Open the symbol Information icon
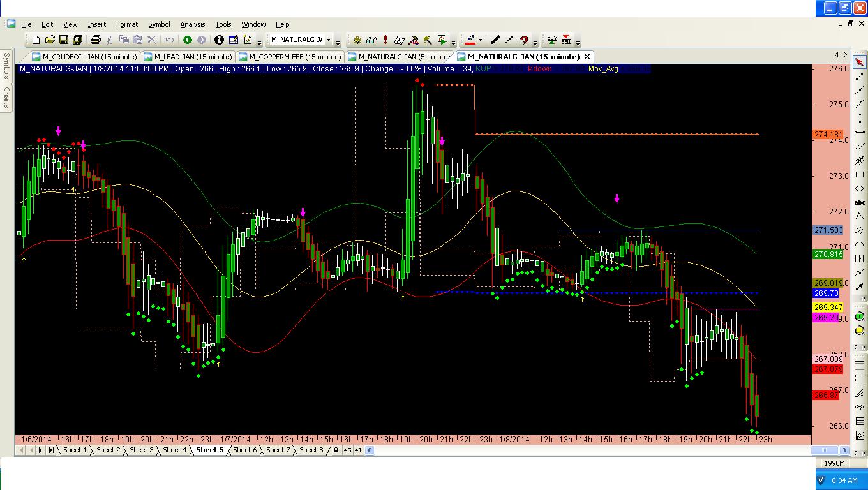 (x=219, y=40)
